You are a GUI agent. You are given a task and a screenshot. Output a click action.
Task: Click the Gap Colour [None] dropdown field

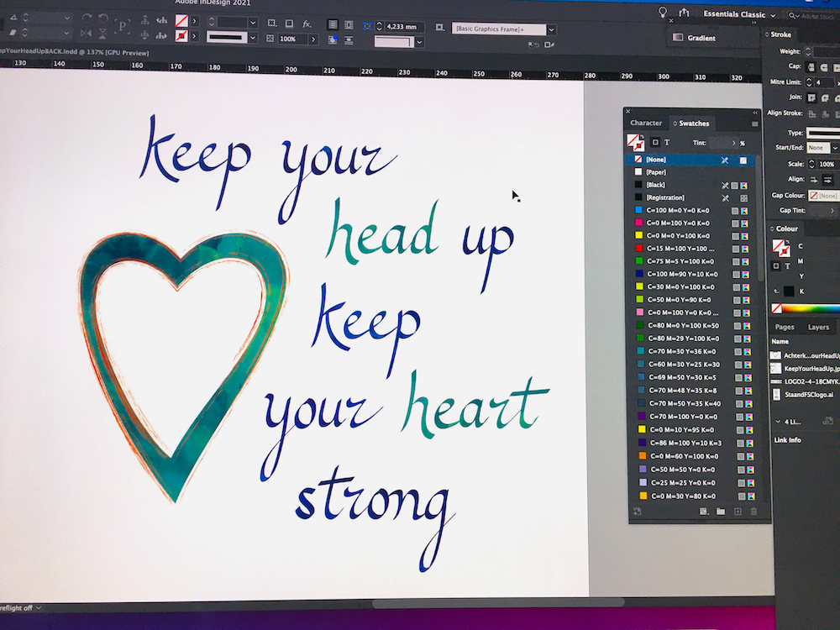(x=823, y=196)
